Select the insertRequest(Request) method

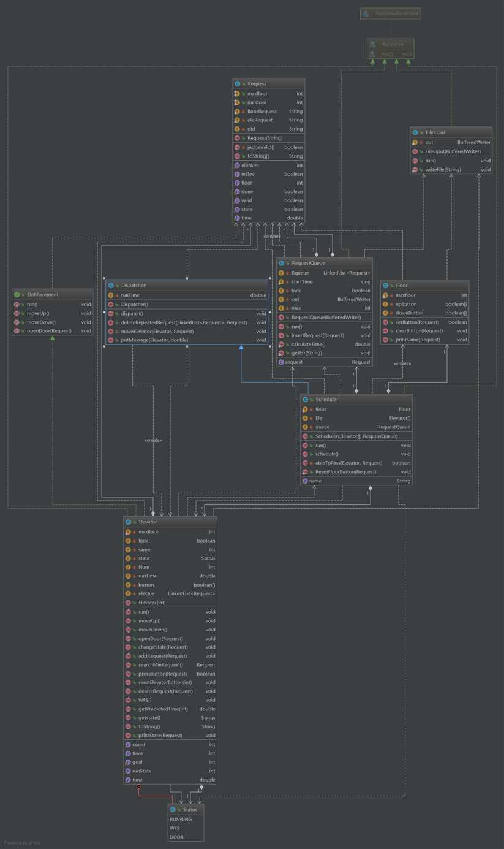pos(325,335)
